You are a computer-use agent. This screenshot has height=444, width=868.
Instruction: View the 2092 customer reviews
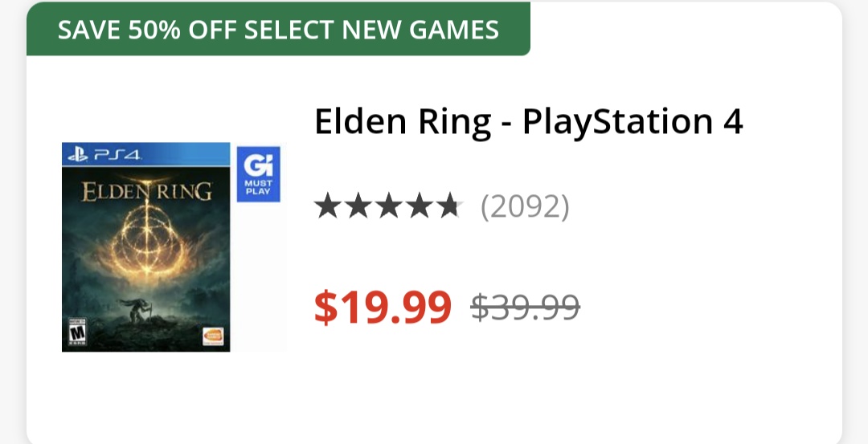[x=525, y=207]
